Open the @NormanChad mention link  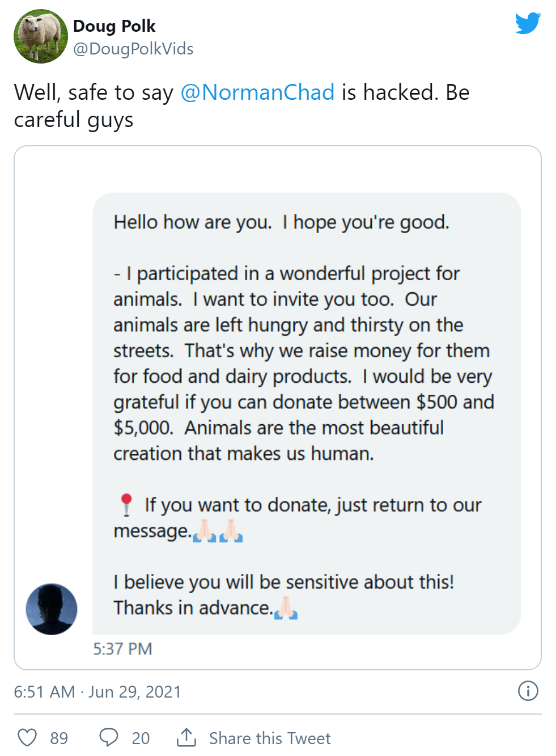(257, 92)
